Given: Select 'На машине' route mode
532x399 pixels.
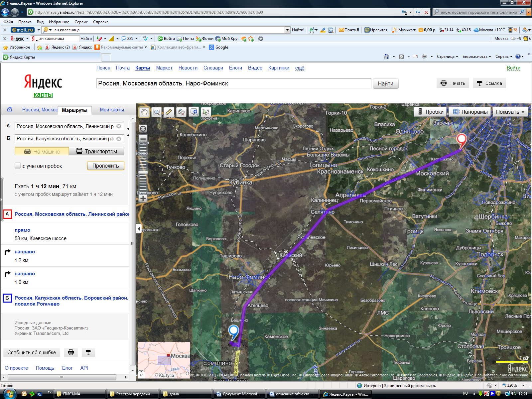Looking at the screenshot, I should click(x=42, y=151).
